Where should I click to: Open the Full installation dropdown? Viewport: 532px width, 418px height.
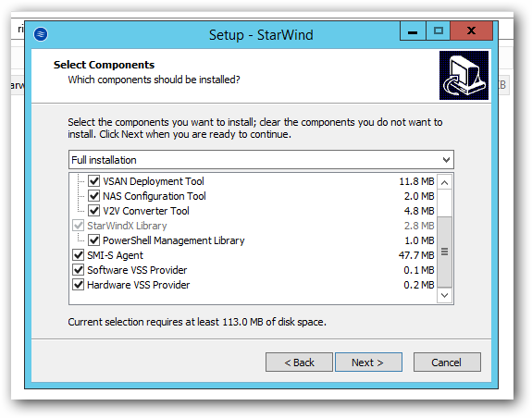point(261,160)
